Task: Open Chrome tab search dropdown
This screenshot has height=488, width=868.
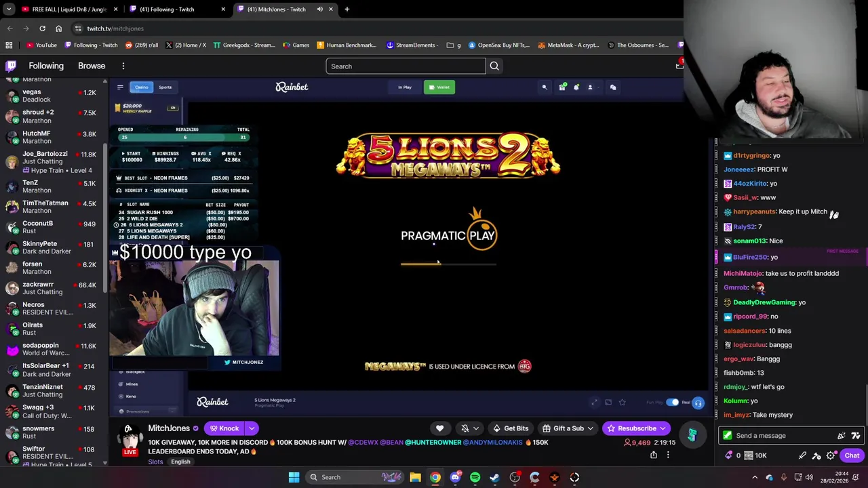Action: coord(9,9)
